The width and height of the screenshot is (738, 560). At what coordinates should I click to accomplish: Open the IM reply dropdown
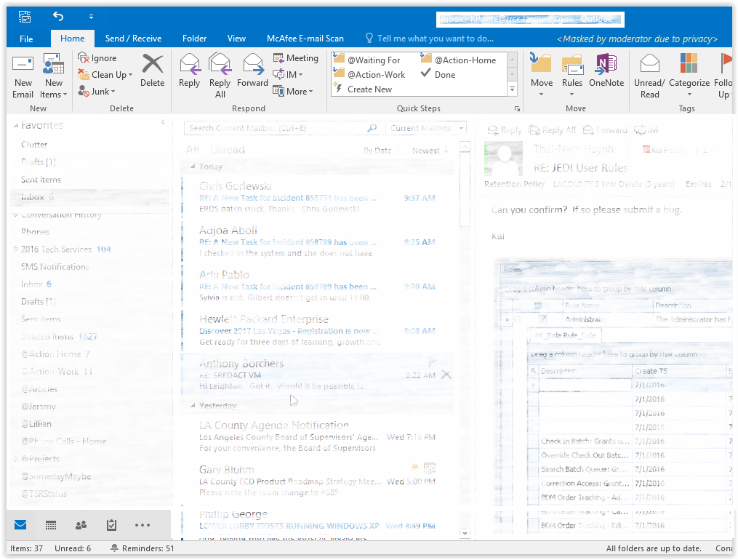click(288, 74)
